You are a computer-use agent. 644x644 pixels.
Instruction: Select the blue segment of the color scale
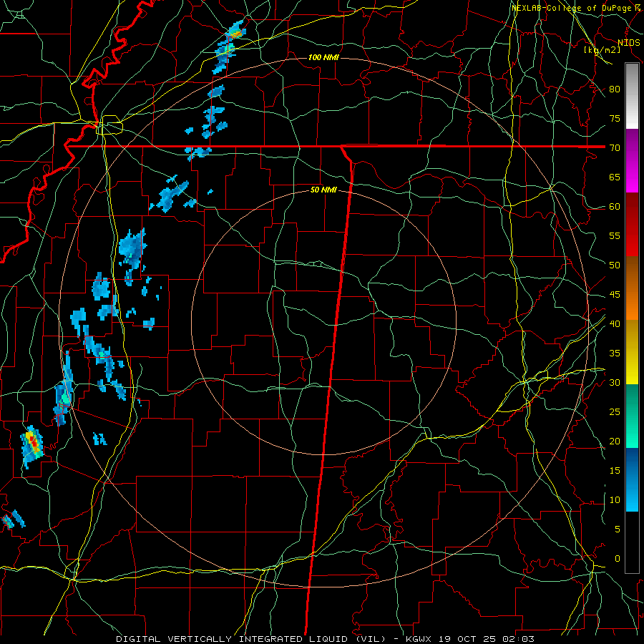click(x=632, y=479)
